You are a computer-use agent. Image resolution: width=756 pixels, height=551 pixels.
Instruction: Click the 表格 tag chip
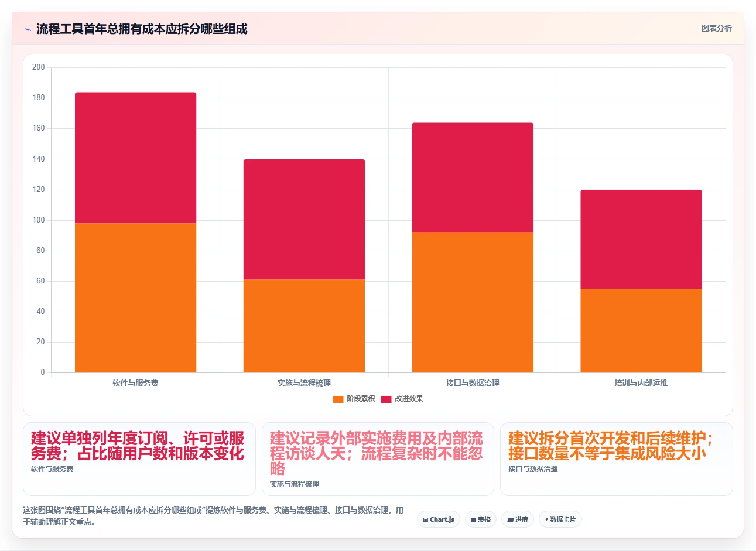tap(481, 519)
